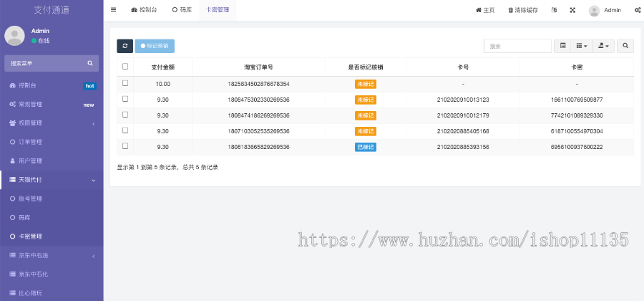Open 账号管理 in the sidebar
Screen dimensions: 644x301
[36, 199]
